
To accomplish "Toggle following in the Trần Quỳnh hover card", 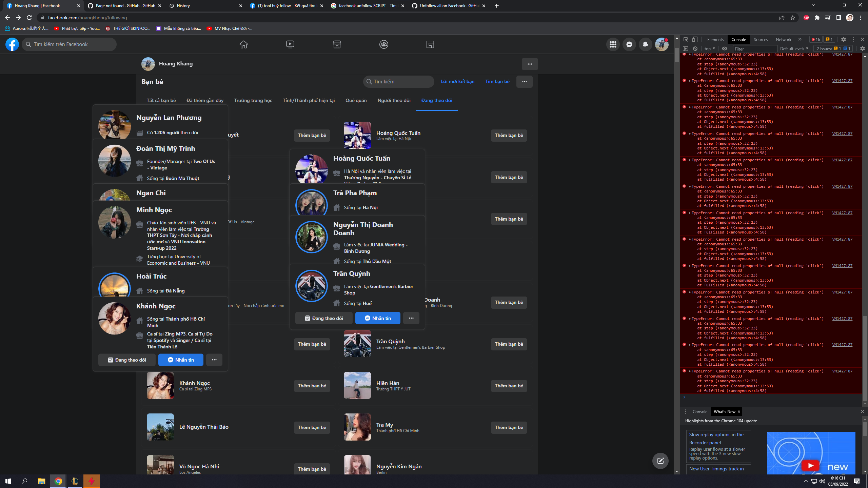I will [x=324, y=318].
